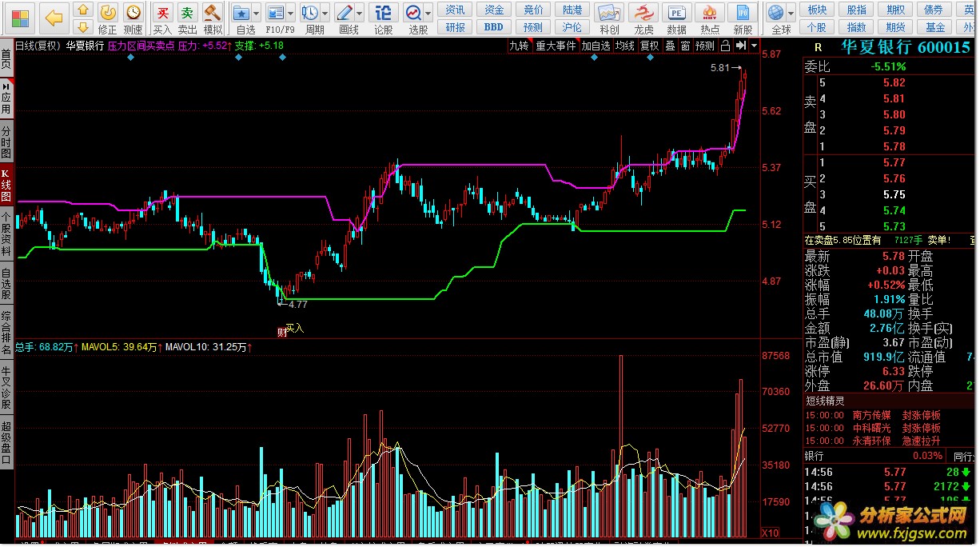This screenshot has height=547, width=980.
Task: Click the X10 volume scale label
Action: coord(769,533)
